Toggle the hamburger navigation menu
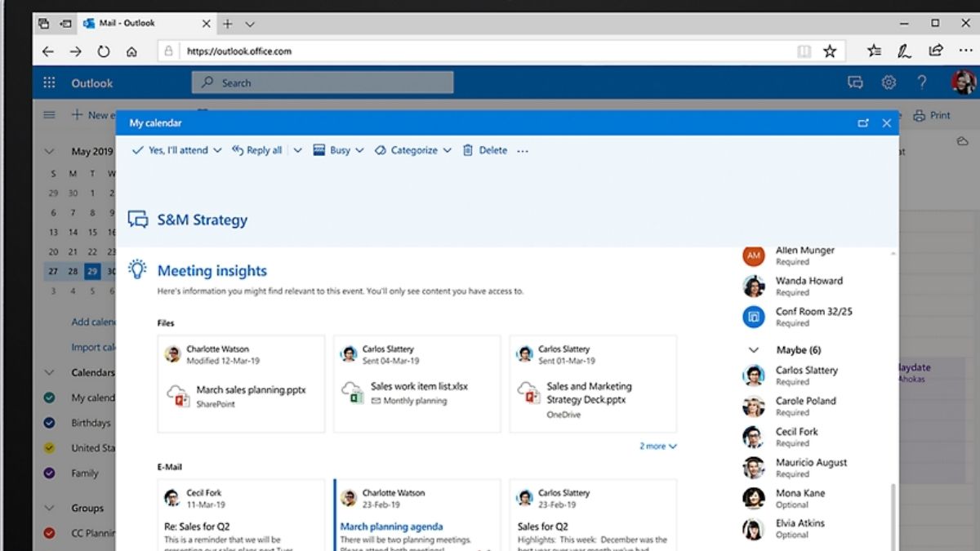The height and width of the screenshot is (551, 980). (49, 115)
